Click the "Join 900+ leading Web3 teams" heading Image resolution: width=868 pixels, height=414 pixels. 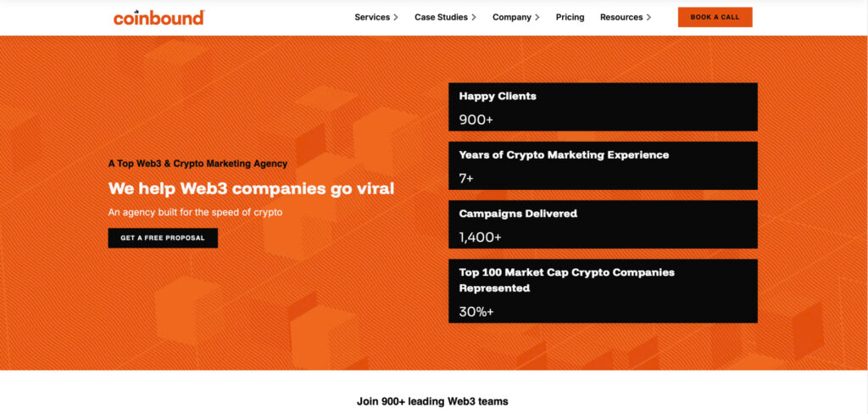(432, 400)
